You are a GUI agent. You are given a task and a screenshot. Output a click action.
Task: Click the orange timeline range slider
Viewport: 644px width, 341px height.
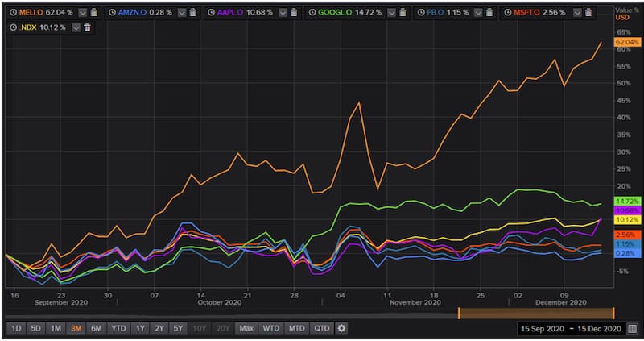[535, 313]
